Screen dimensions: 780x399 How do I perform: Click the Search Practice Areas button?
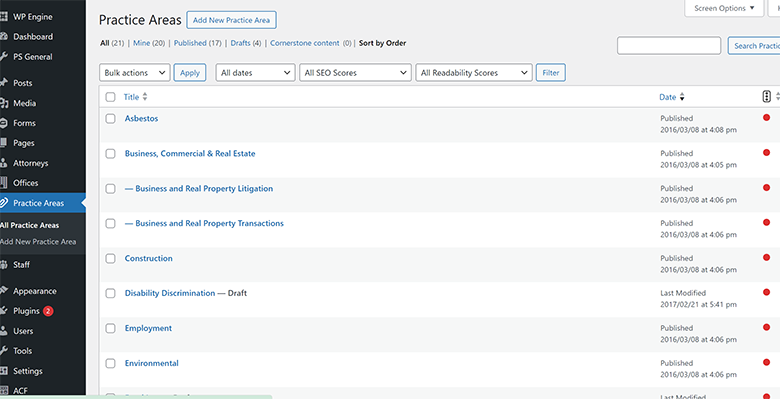coord(754,46)
